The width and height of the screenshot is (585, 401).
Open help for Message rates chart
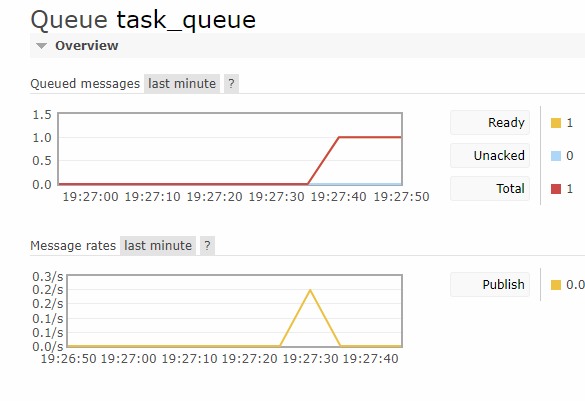coord(207,245)
